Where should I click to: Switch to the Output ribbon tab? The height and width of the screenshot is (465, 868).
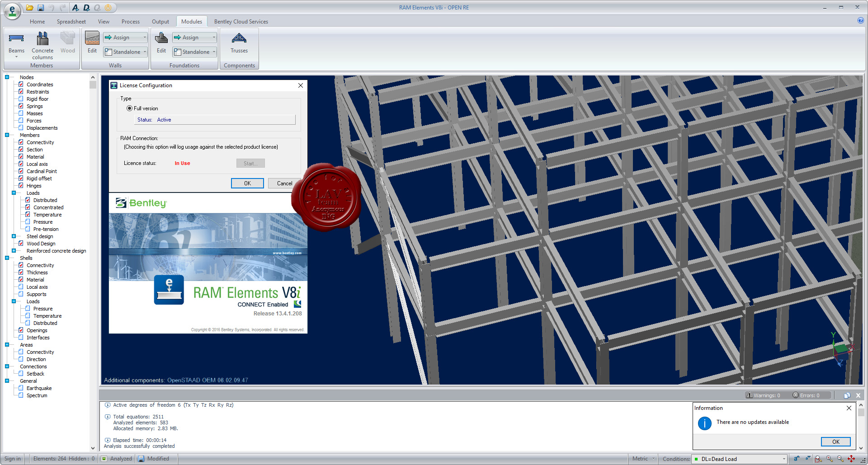coord(160,22)
